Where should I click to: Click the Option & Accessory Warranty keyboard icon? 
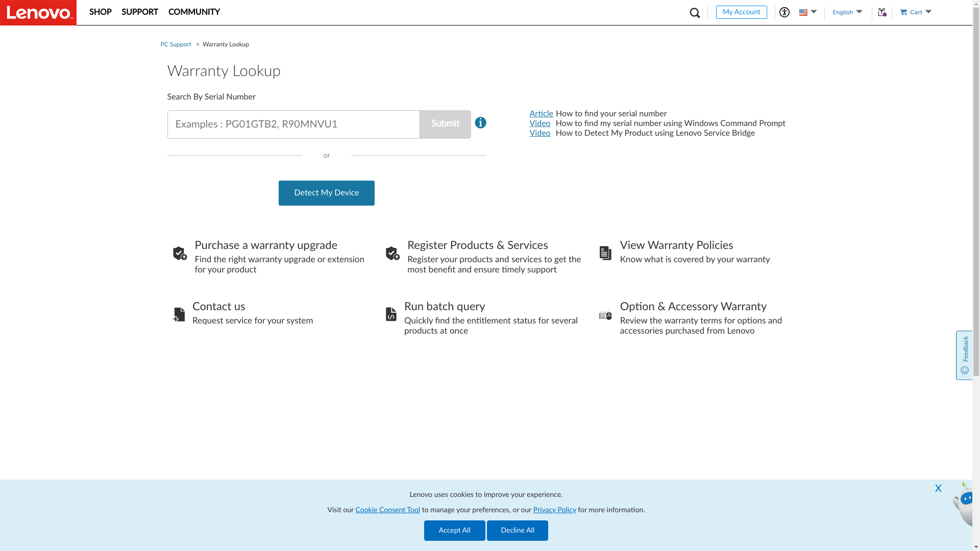click(x=605, y=316)
